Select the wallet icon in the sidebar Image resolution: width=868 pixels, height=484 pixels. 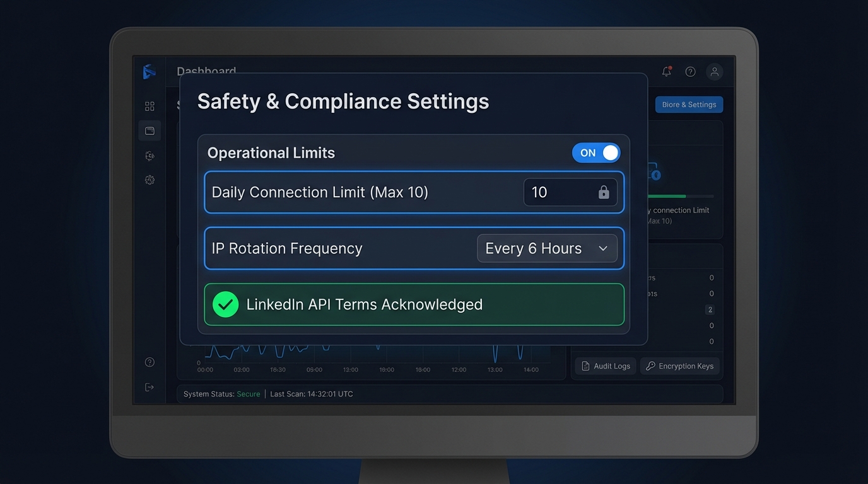[x=150, y=131]
